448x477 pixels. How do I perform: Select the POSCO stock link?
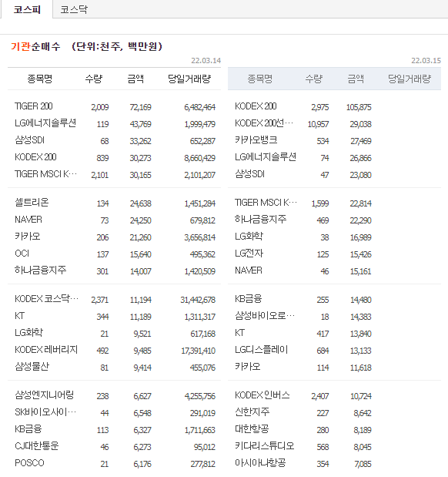(x=29, y=463)
